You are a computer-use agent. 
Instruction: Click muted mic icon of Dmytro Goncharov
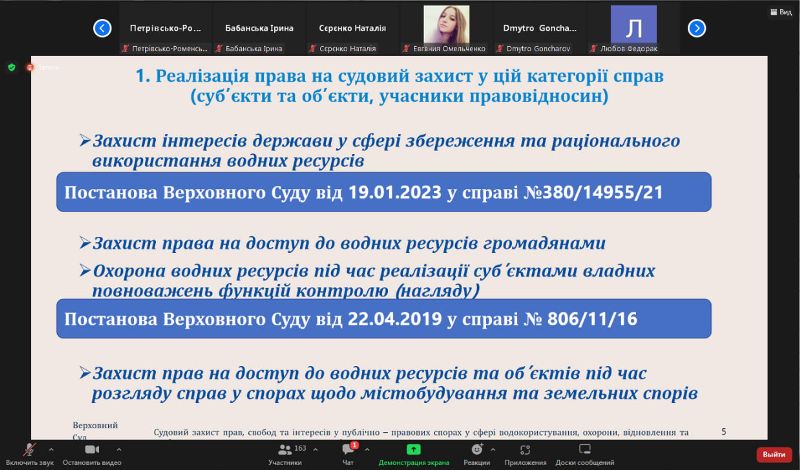tap(500, 48)
